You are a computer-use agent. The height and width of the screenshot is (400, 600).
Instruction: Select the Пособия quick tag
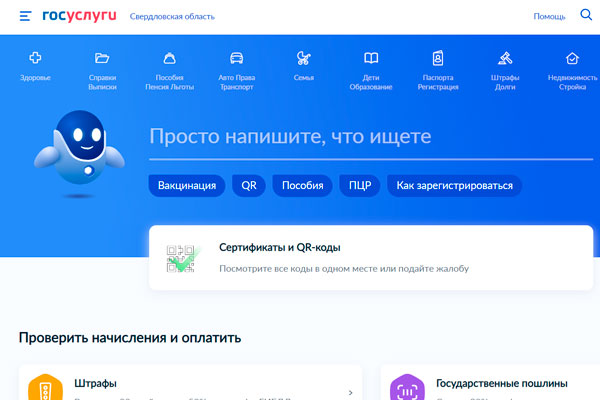(302, 186)
